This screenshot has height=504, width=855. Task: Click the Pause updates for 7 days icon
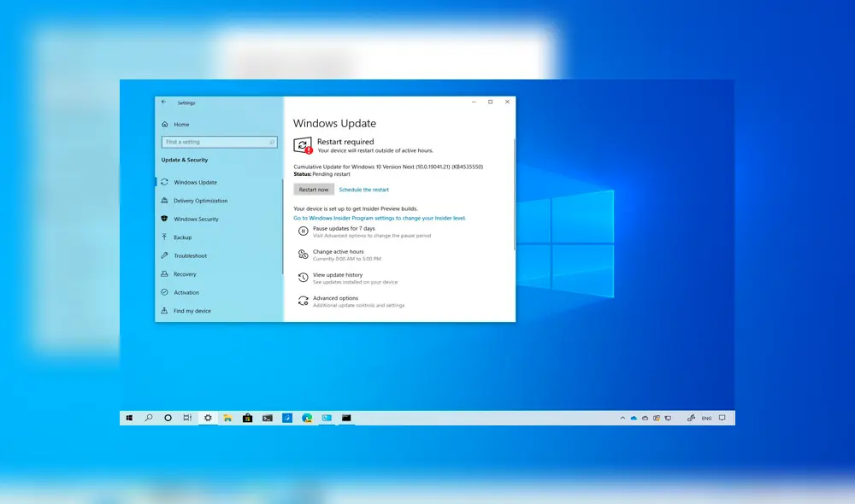[303, 231]
